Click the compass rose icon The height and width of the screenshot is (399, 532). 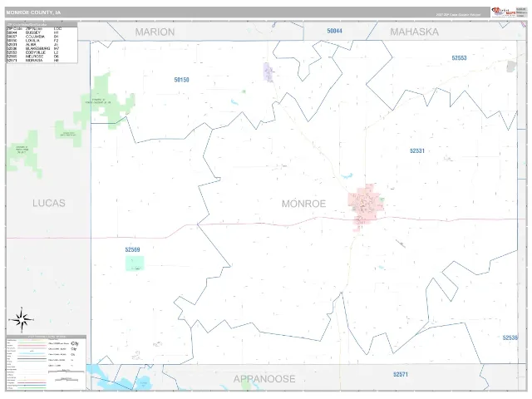pos(22,319)
